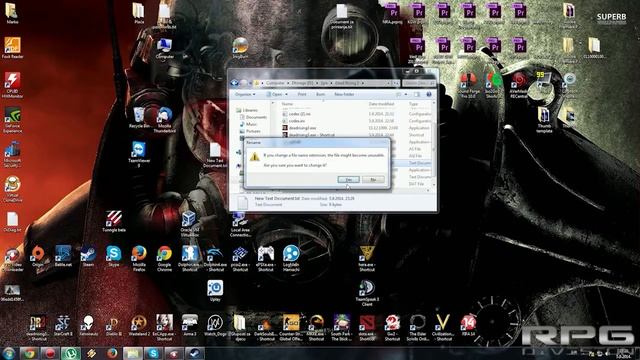Viewport: 640px width, 360px height.
Task: Open Steam desktop shortcut
Action: (88, 256)
